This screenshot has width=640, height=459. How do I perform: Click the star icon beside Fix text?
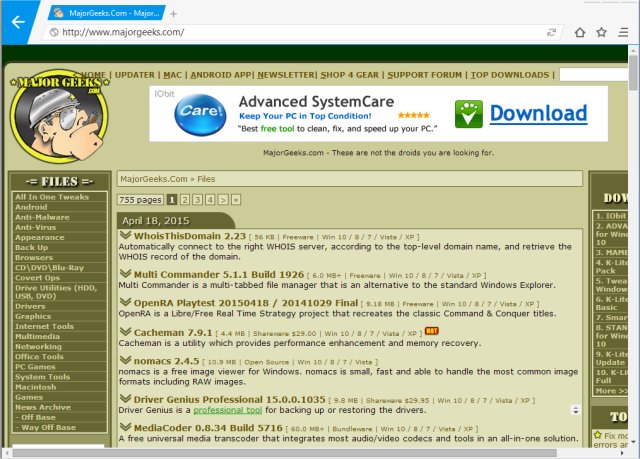click(x=598, y=435)
